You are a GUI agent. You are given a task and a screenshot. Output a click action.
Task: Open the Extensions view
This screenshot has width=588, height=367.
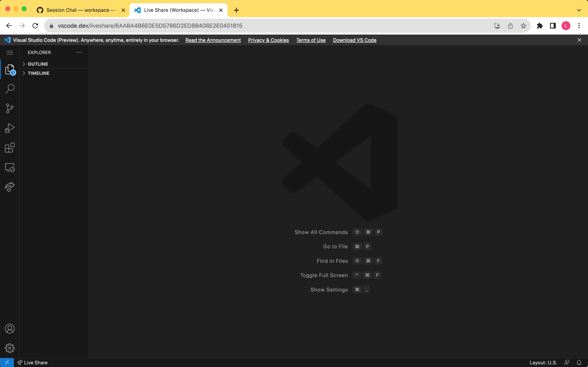10,148
